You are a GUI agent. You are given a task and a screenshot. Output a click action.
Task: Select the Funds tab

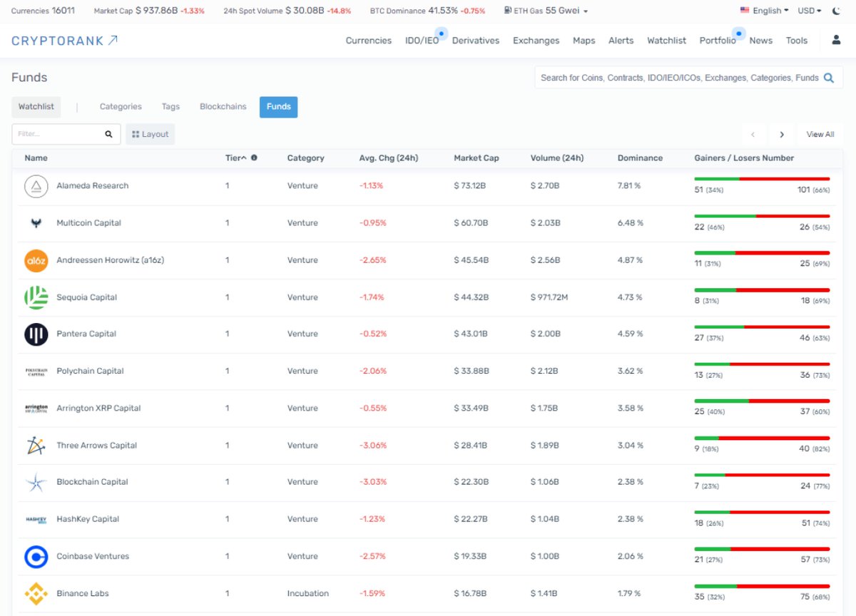point(279,107)
